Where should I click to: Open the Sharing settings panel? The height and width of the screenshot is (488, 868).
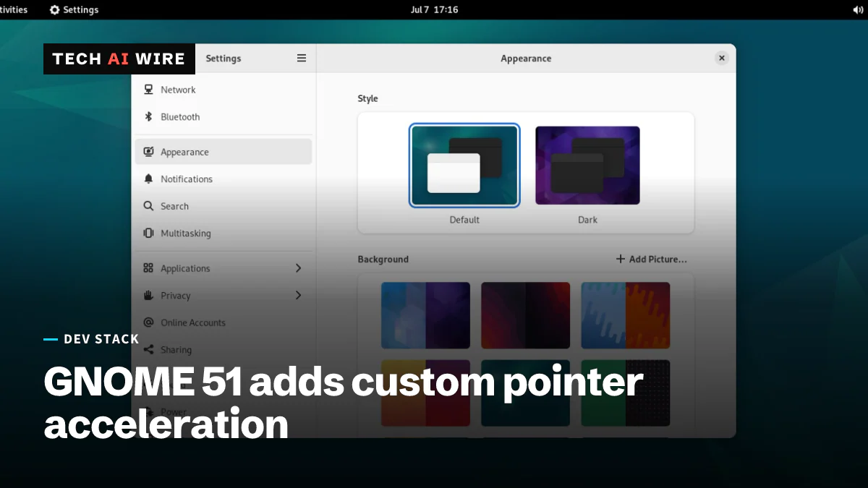224,350
